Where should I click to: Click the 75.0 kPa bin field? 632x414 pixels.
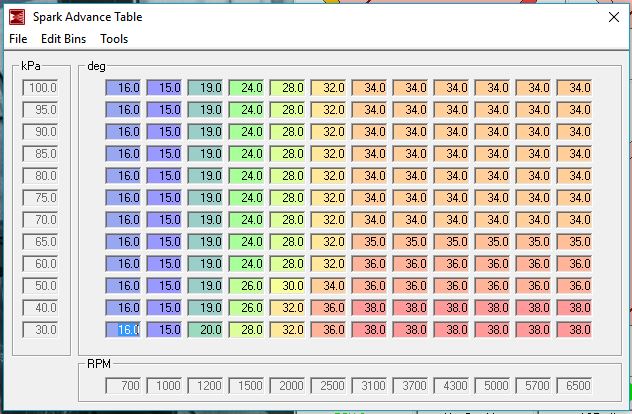pyautogui.click(x=40, y=198)
